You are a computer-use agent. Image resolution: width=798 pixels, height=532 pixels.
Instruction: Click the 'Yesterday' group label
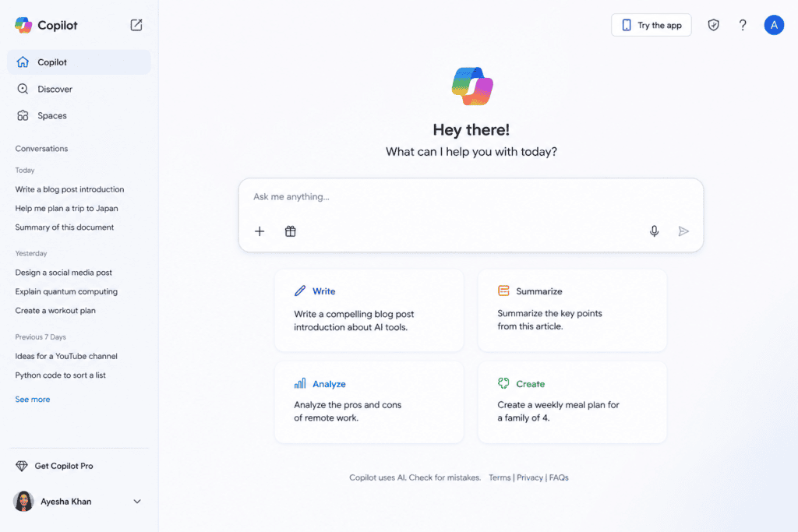(x=31, y=253)
